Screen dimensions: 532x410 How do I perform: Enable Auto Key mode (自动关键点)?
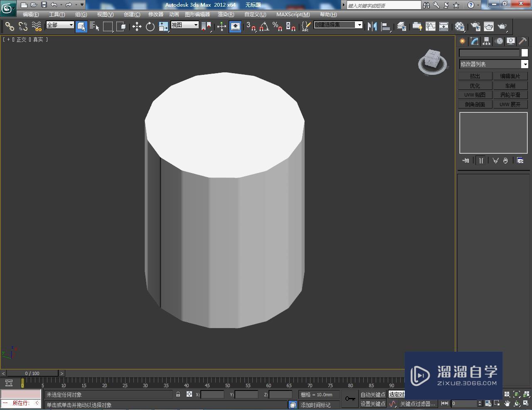372,394
